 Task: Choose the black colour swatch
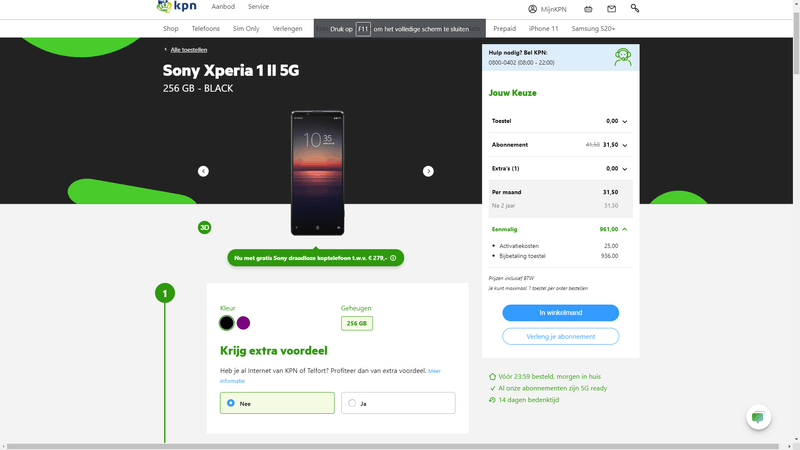tap(227, 323)
